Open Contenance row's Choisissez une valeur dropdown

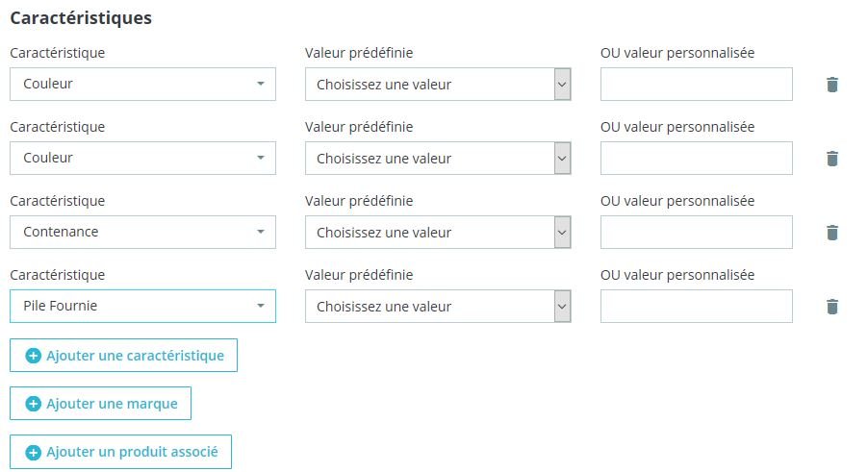tap(438, 233)
